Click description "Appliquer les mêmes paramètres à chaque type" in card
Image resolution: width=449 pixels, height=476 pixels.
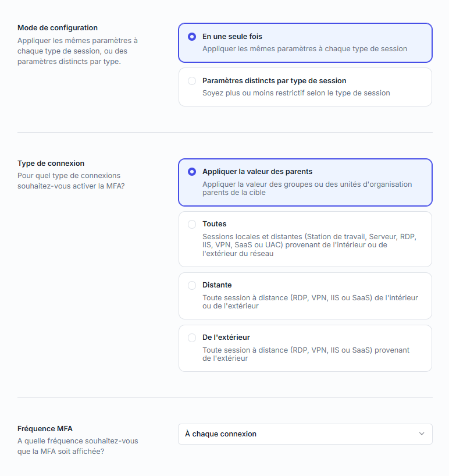pyautogui.click(x=305, y=49)
